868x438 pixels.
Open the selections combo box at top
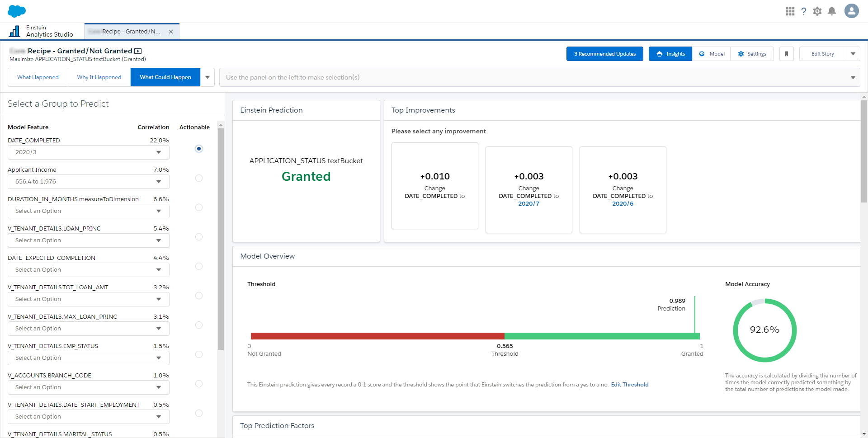(x=540, y=77)
